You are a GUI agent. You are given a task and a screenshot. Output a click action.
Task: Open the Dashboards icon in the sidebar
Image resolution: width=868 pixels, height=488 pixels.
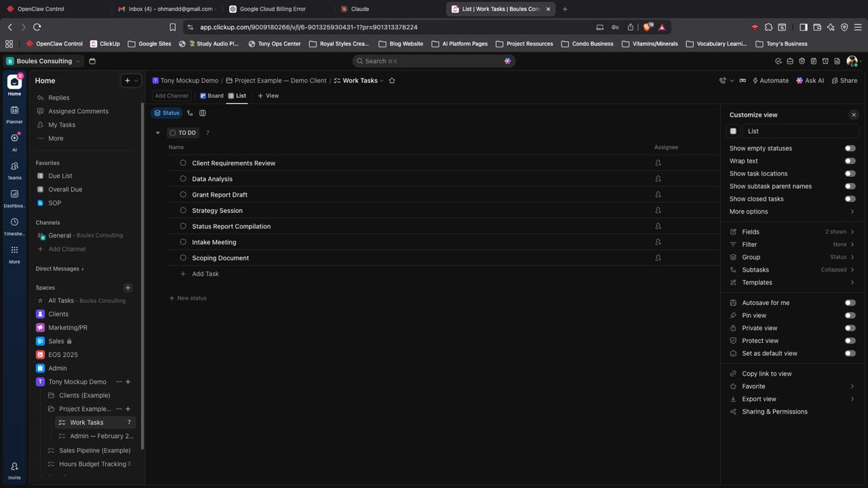(14, 197)
